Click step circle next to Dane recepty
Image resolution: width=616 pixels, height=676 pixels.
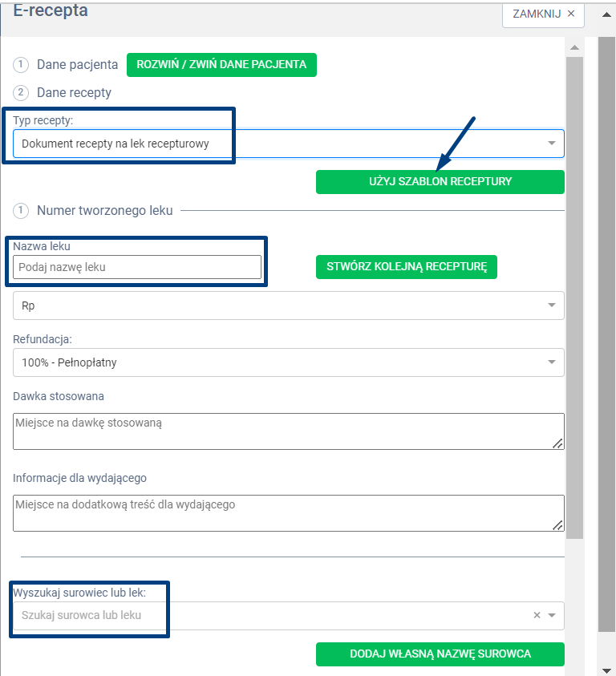[x=22, y=93]
